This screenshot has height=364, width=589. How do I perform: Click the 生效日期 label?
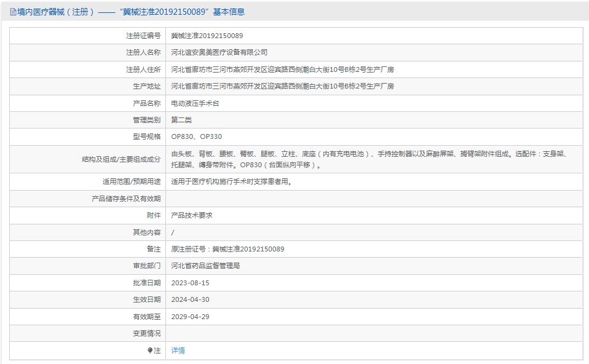[146, 299]
